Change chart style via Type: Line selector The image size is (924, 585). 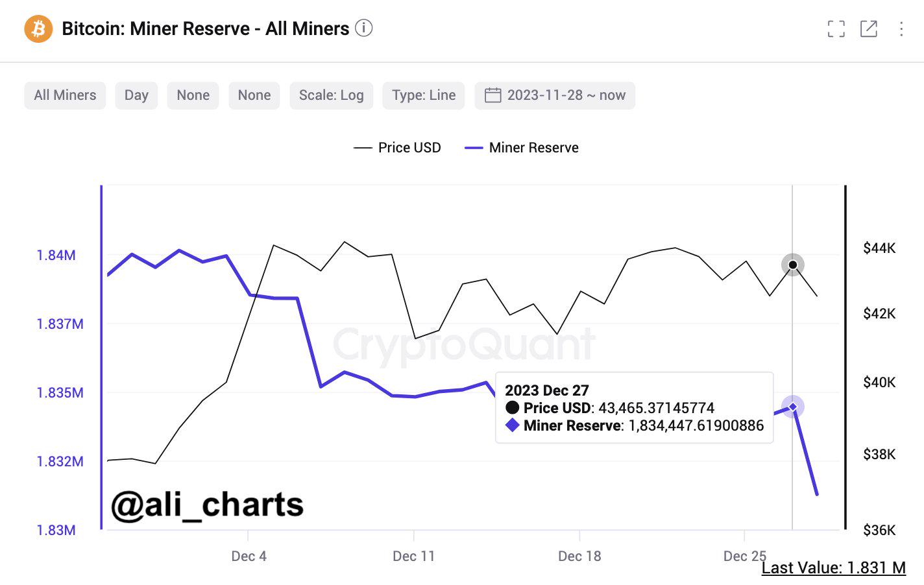click(423, 95)
